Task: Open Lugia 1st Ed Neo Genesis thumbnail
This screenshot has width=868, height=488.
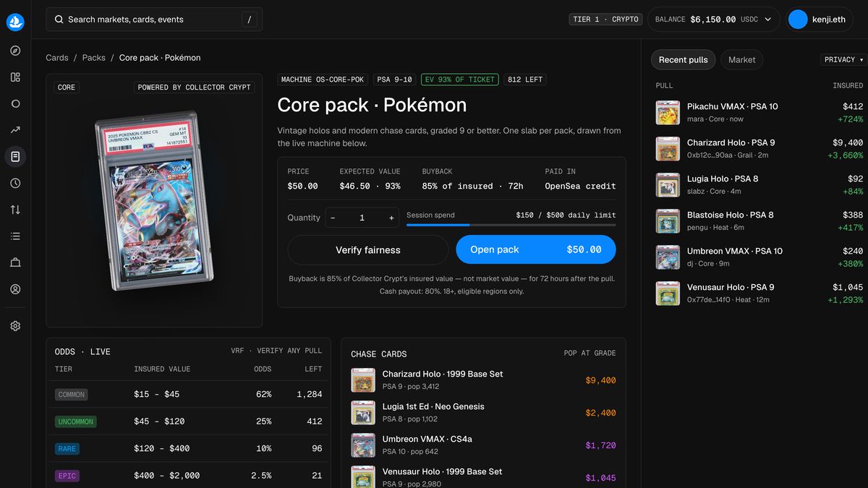Action: pos(362,413)
